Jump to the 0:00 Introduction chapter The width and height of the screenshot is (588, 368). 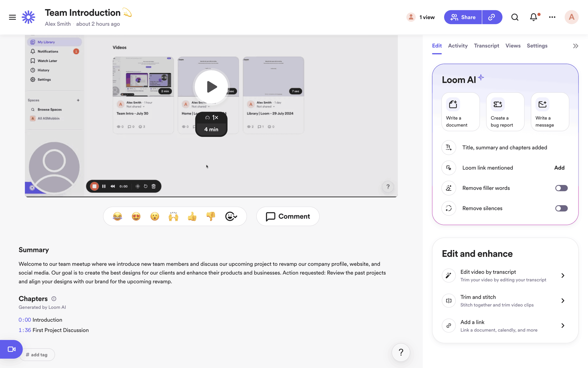click(x=40, y=320)
